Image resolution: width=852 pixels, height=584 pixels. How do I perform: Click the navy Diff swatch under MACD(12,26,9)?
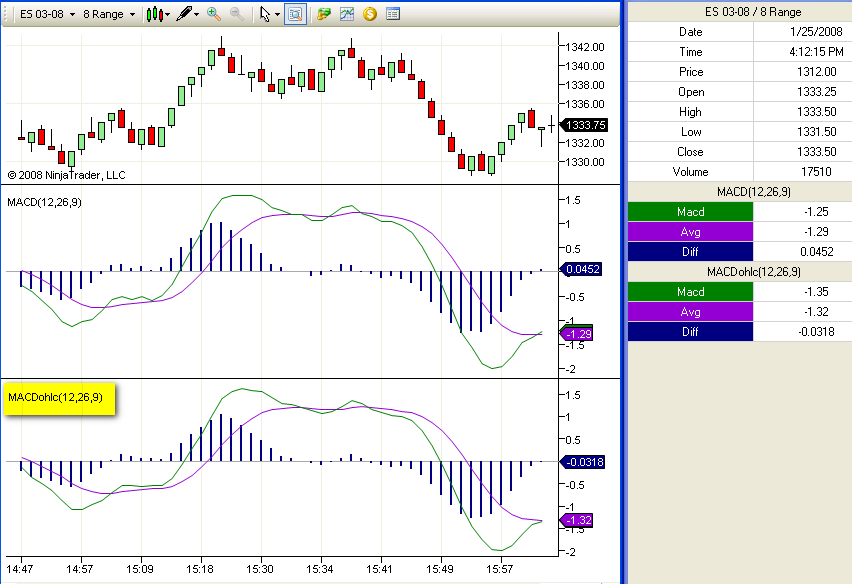point(690,252)
